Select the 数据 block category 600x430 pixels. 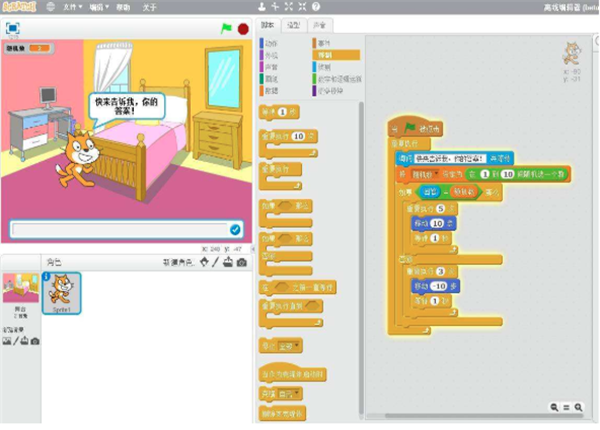269,91
